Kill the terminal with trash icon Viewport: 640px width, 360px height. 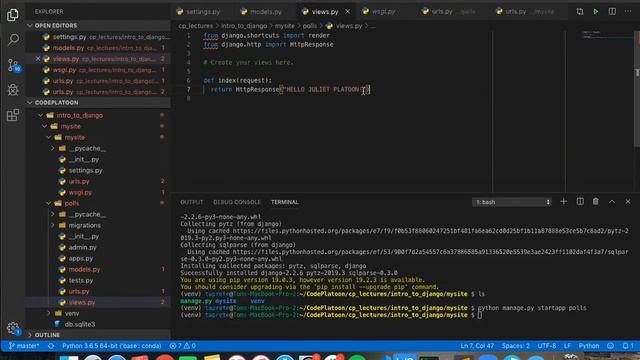pos(596,202)
